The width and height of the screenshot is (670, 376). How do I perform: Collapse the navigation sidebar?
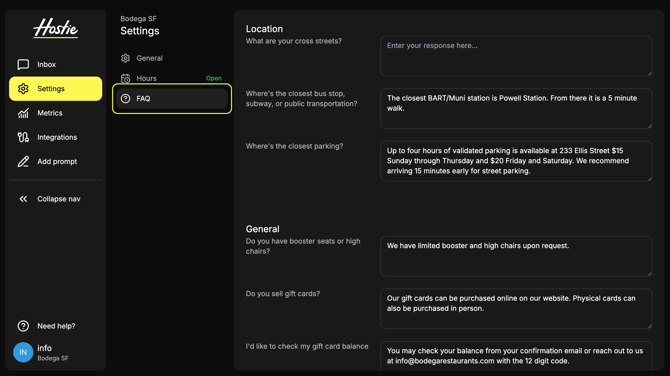56,199
